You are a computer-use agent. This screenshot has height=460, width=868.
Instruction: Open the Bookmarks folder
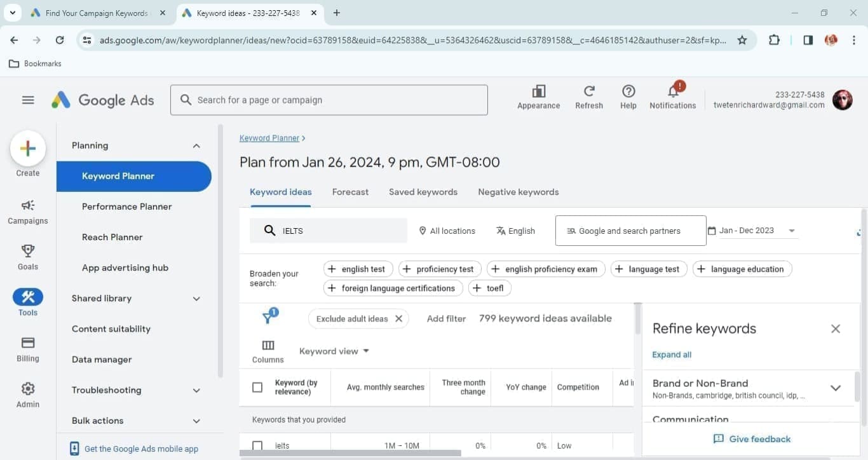coord(36,64)
